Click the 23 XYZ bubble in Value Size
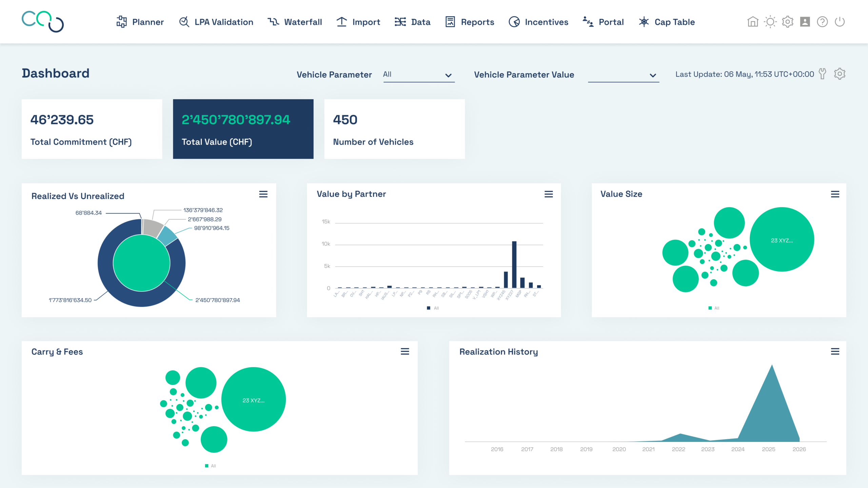Screen dimensions: 868x488 [x=782, y=239]
